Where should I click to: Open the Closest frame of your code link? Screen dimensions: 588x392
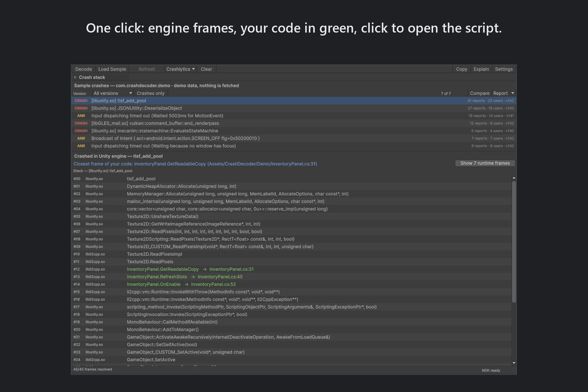pyautogui.click(x=195, y=164)
